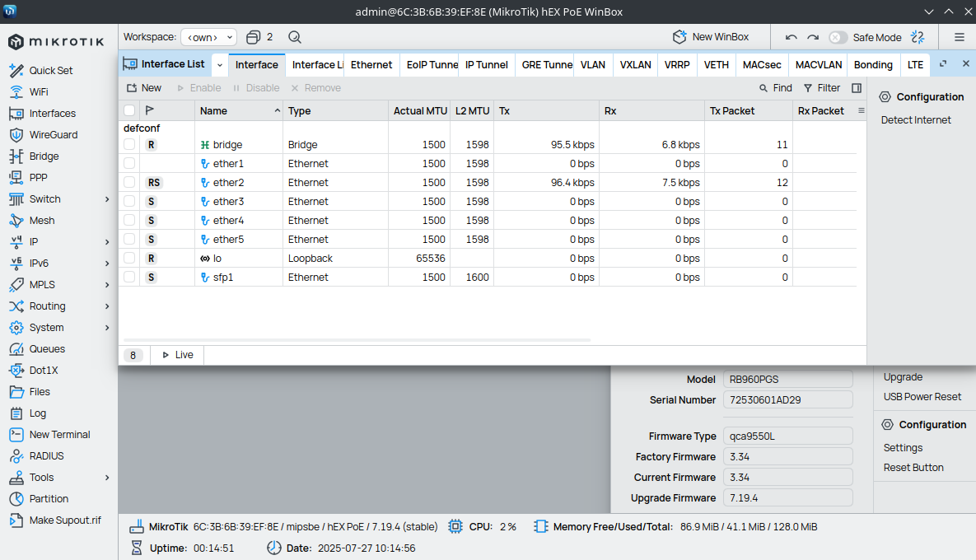The image size is (976, 560).
Task: Open the RADIUS section
Action: click(46, 456)
